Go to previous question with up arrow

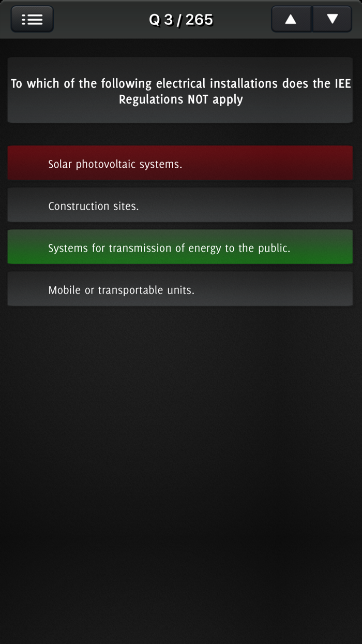click(x=291, y=19)
